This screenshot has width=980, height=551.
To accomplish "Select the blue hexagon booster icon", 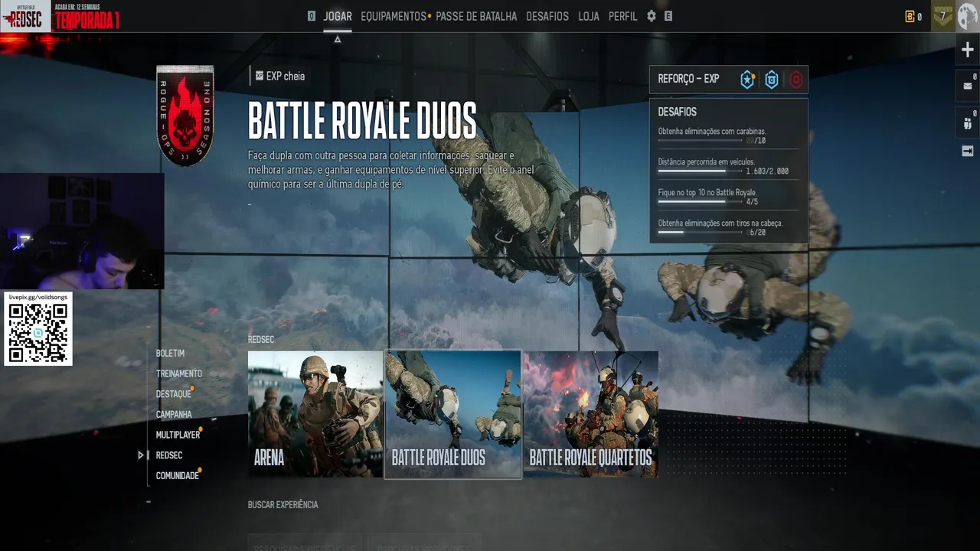I will click(x=772, y=80).
